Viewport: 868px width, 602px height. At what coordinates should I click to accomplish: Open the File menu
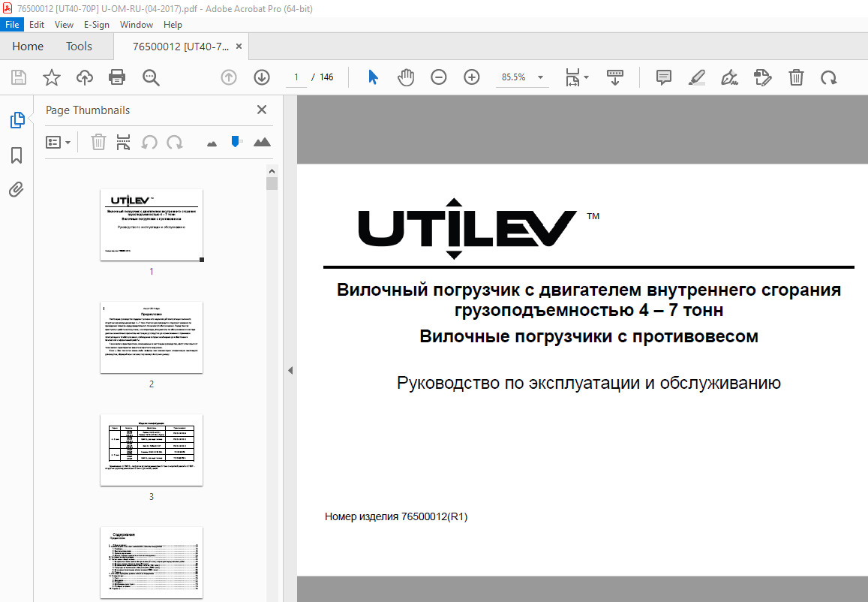[x=12, y=24]
